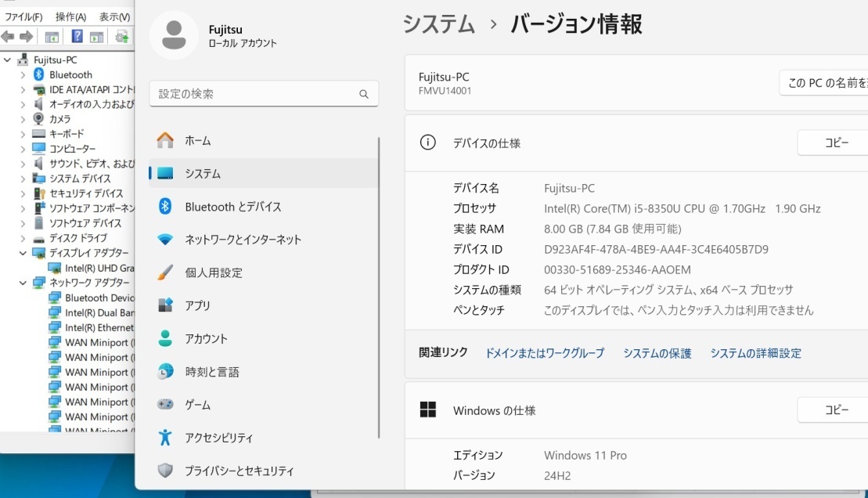Screen dimensions: 868x498
Task: Click the gaming controller icon
Action: click(x=165, y=404)
